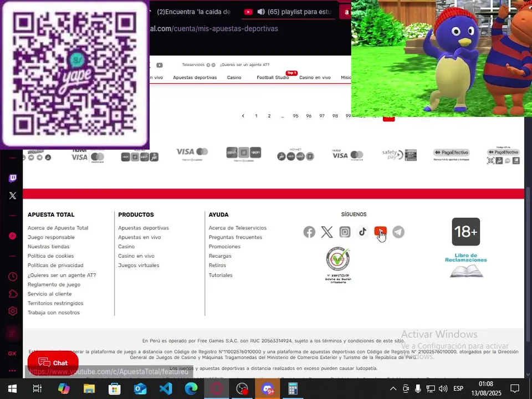Screen dimensions: 532x399
Task: Open Nuestras tiendas footer link
Action: [49, 247]
